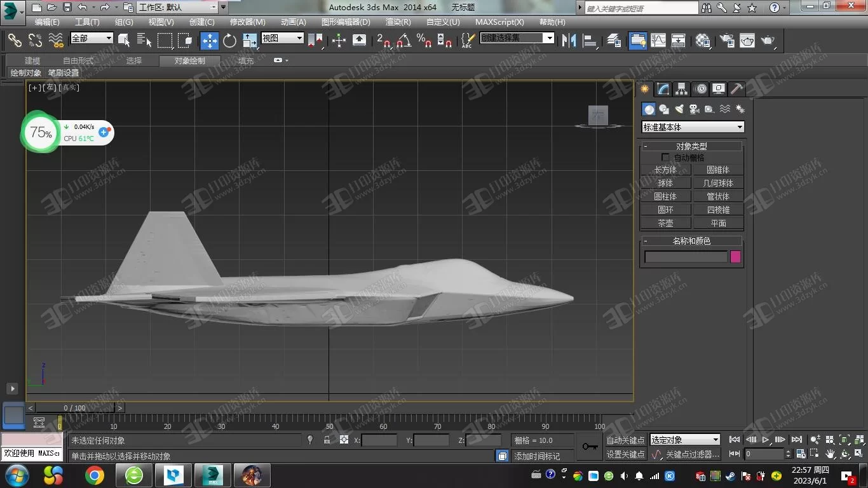Collapse the 对象类型 rollout
This screenshot has height=488, width=868.
tap(691, 146)
